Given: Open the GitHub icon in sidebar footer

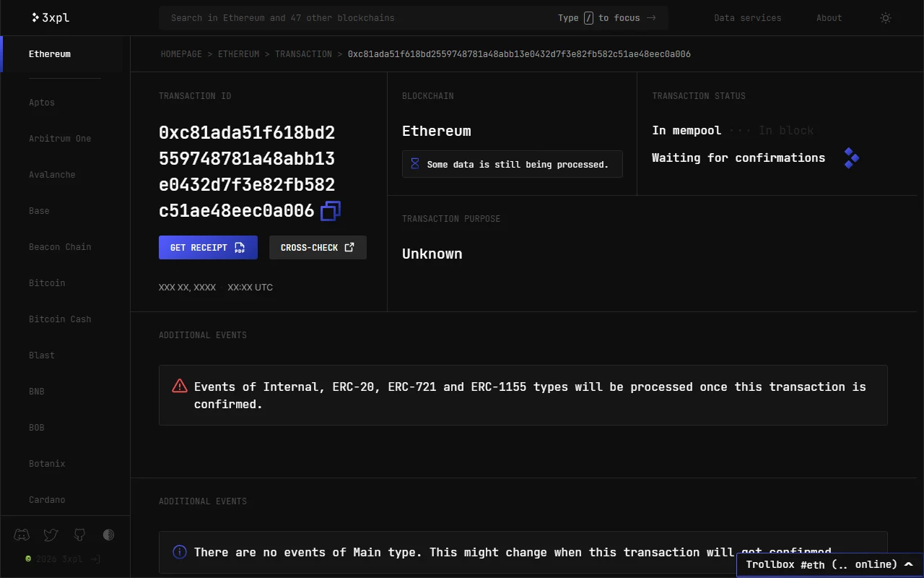Looking at the screenshot, I should tap(79, 535).
